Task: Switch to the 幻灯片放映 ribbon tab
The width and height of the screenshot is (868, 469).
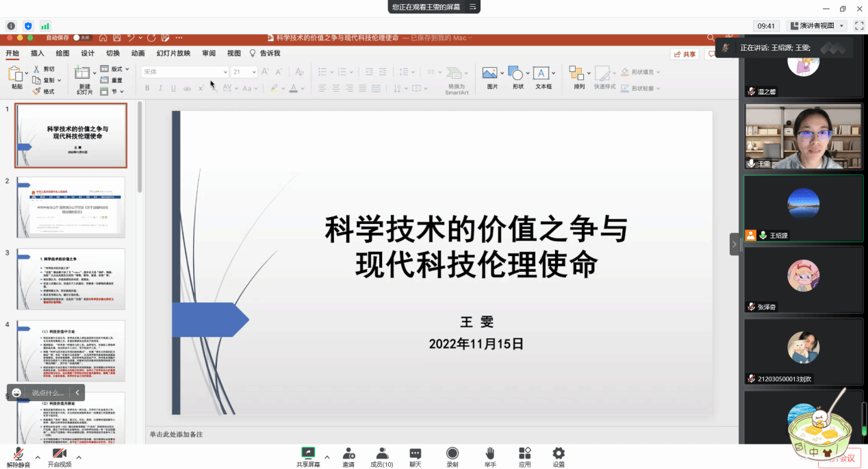Action: pos(173,53)
